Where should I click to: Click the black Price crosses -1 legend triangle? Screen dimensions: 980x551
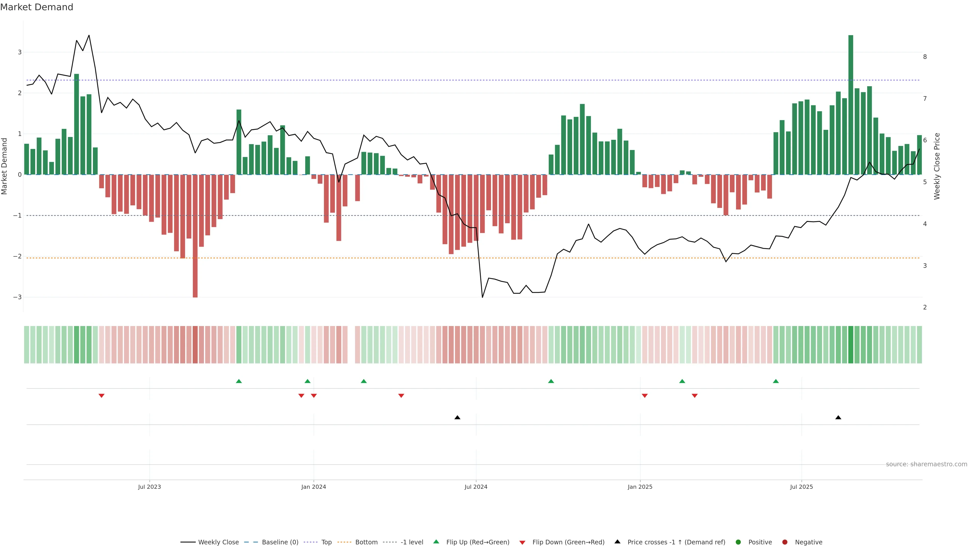coord(617,542)
